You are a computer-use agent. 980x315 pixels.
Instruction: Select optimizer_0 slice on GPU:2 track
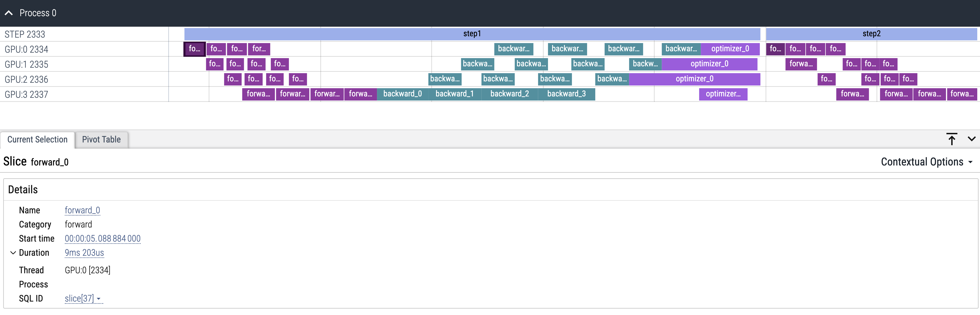pyautogui.click(x=694, y=79)
